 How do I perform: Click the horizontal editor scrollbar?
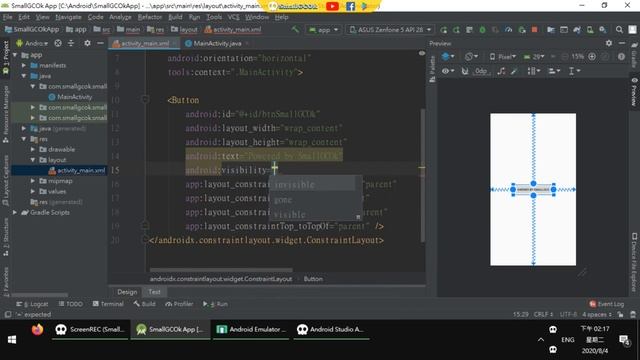click(x=221, y=270)
